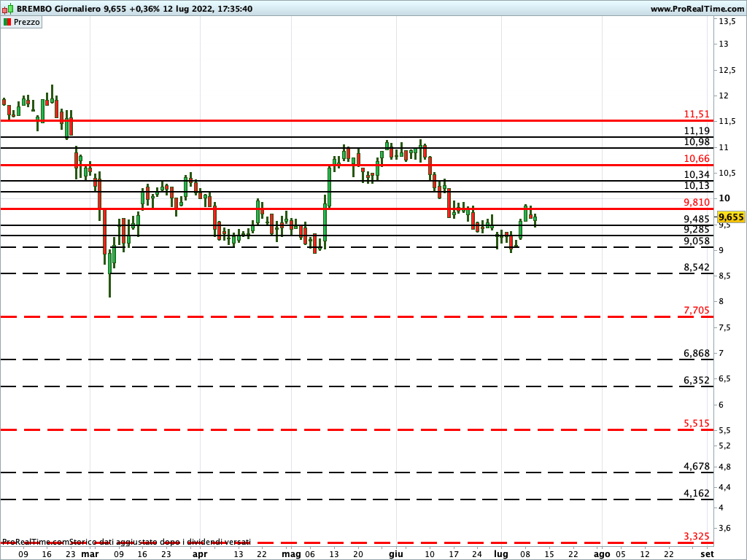Image resolution: width=747 pixels, height=560 pixels.
Task: Click the red 7,705 dashed level label
Action: (697, 310)
